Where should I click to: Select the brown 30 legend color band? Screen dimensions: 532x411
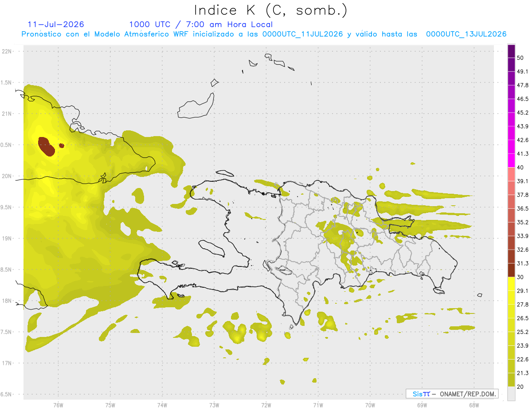511,270
